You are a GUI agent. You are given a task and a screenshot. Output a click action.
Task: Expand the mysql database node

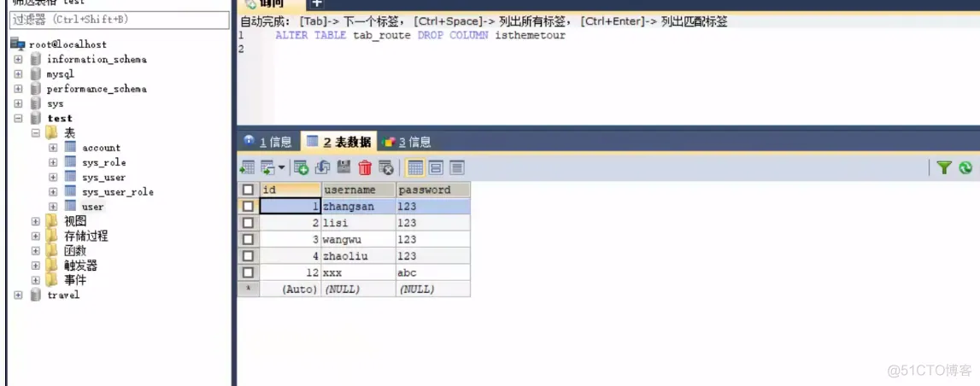18,73
